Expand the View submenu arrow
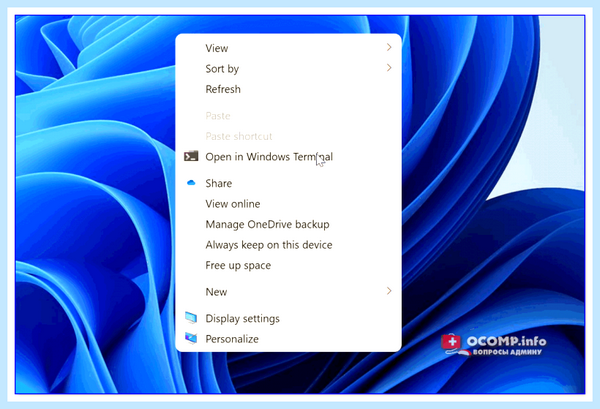600x409 pixels. (389, 47)
